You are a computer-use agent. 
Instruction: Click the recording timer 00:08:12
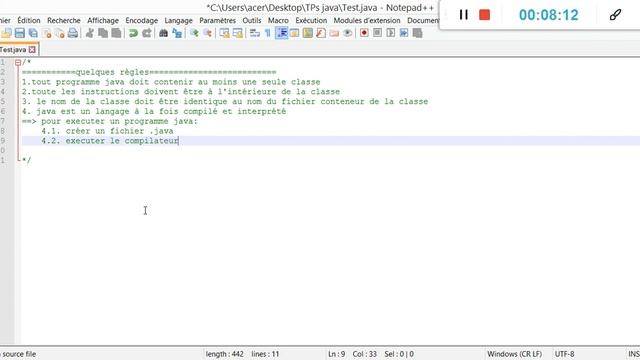549,15
